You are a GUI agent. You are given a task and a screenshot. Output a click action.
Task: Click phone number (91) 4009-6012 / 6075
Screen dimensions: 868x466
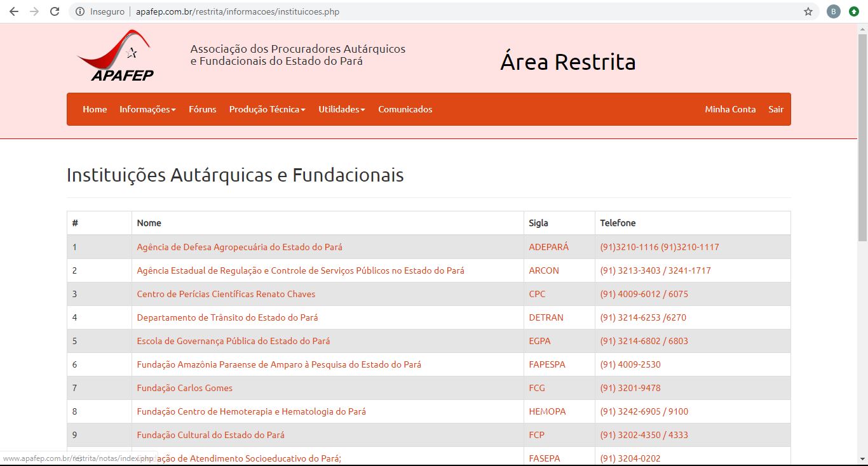coord(644,294)
